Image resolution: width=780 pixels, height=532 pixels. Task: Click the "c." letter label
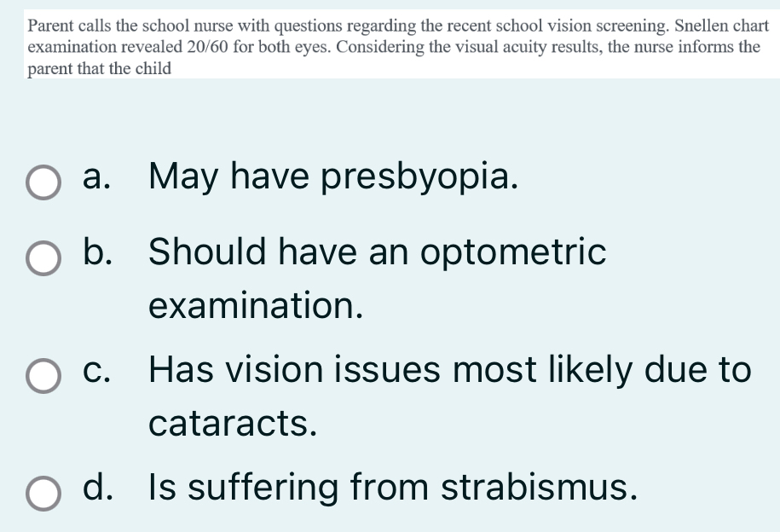pos(101,371)
